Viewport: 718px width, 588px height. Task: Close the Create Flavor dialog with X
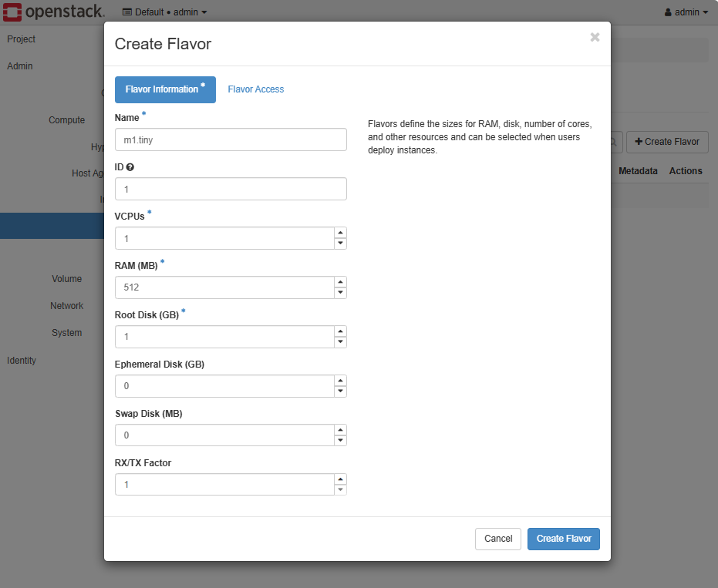coord(595,37)
